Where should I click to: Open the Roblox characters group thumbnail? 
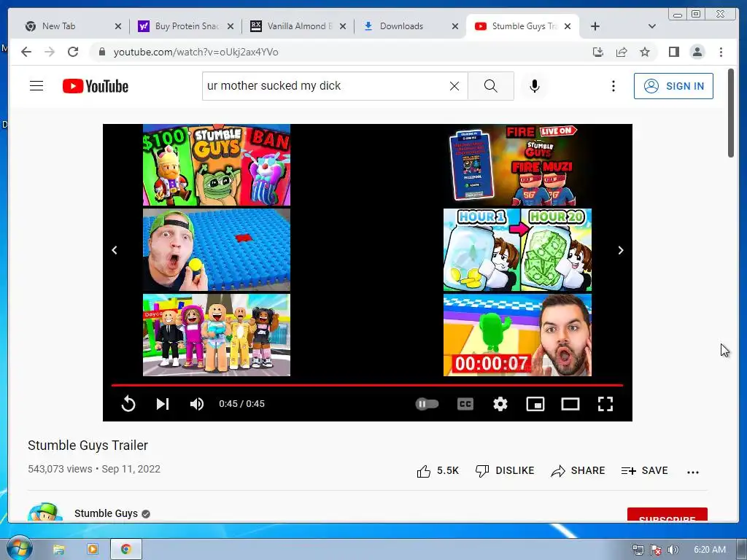(217, 335)
